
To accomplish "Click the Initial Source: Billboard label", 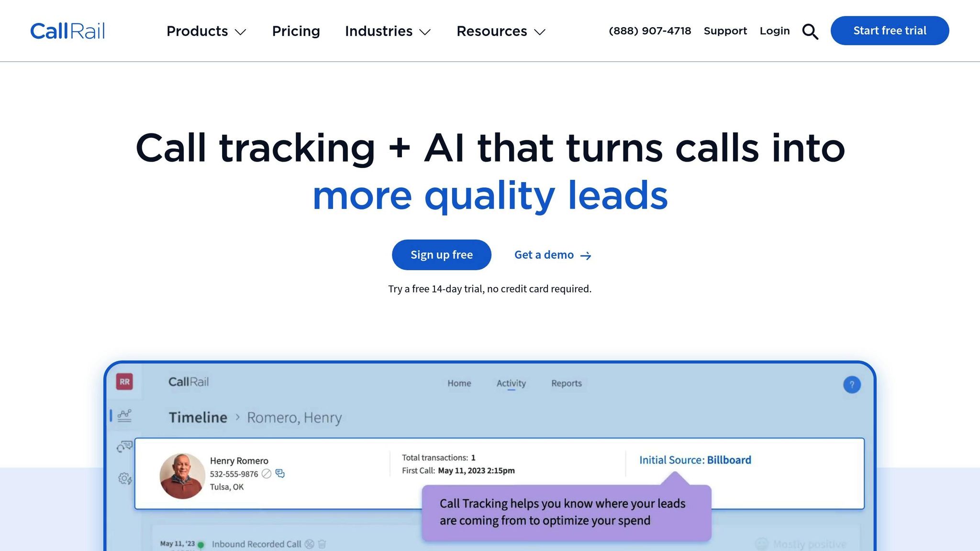I will tap(695, 460).
